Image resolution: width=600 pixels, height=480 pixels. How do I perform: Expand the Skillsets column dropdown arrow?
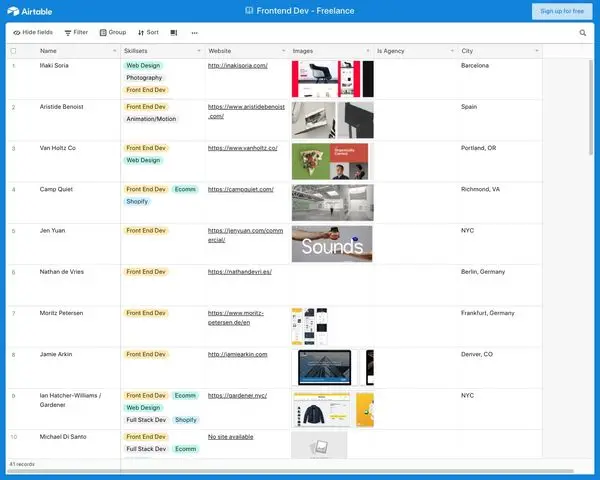tap(199, 51)
